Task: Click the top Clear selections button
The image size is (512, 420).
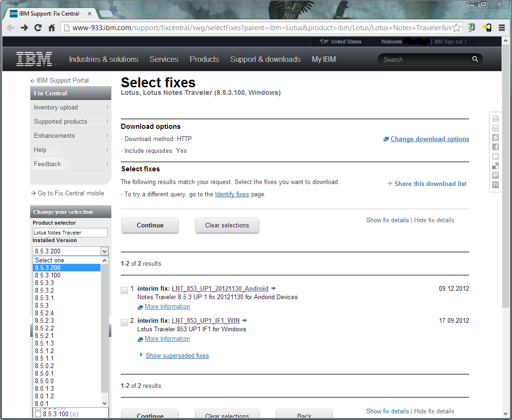Action: (x=227, y=226)
